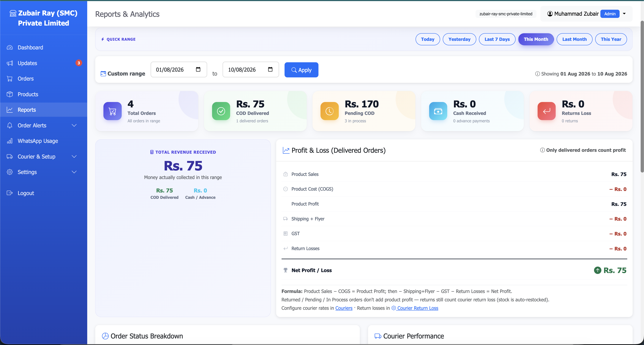Open Dashboard from the sidebar
Viewport: 644px width, 345px height.
coord(43,48)
